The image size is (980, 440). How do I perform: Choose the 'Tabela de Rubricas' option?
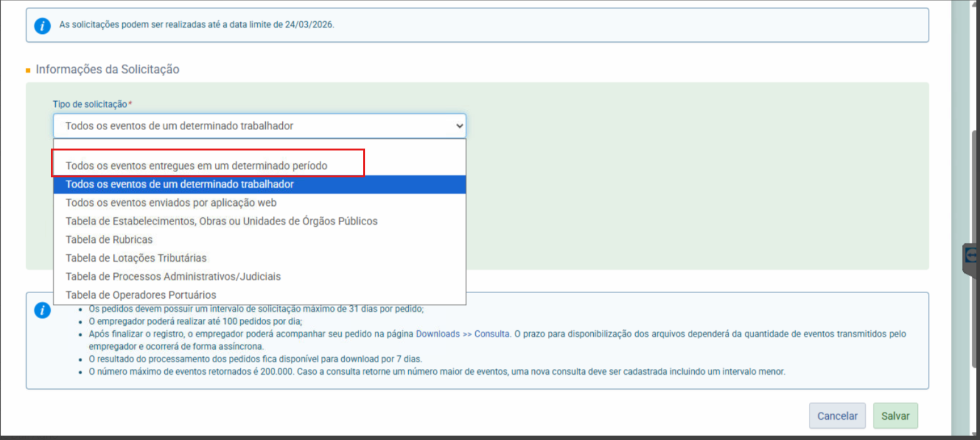[x=109, y=239]
